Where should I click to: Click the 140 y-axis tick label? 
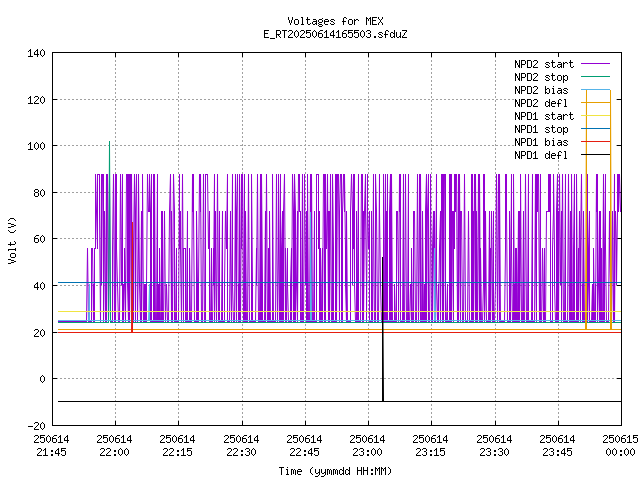click(x=36, y=53)
